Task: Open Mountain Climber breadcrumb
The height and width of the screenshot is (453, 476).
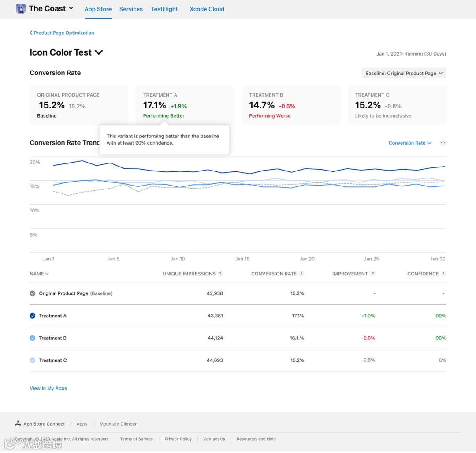Action: pos(118,424)
